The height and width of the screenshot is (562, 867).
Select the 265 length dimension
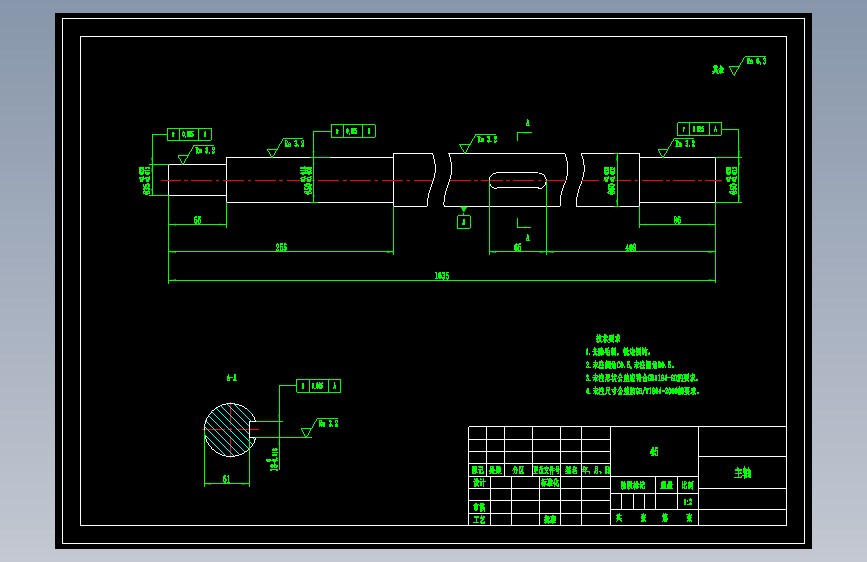pos(281,247)
